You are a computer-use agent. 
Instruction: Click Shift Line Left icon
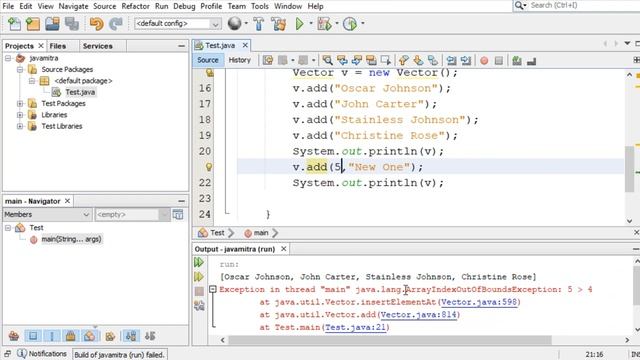click(451, 61)
